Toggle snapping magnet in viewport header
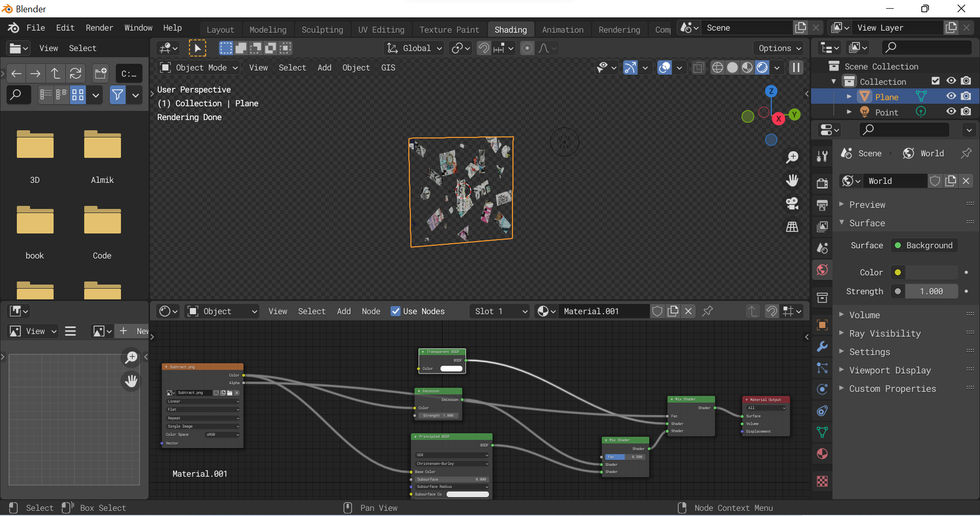The height and width of the screenshot is (516, 980). click(x=483, y=48)
